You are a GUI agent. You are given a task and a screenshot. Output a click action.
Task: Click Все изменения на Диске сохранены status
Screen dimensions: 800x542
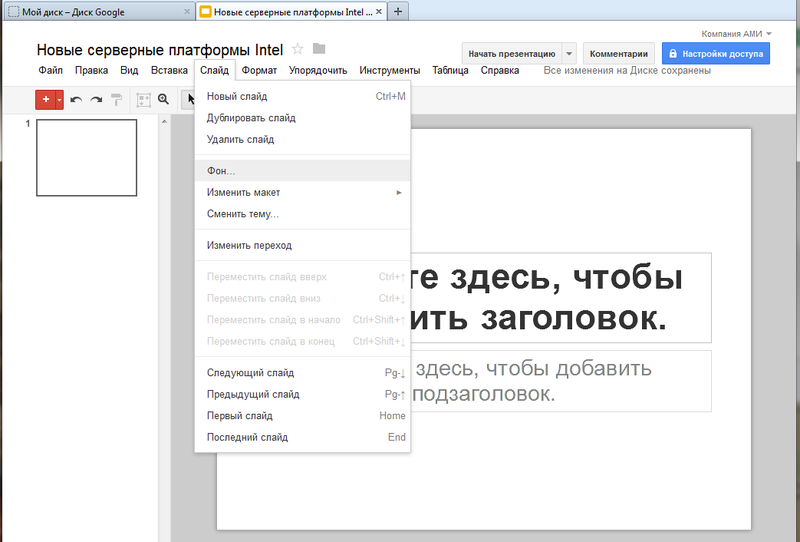627,70
